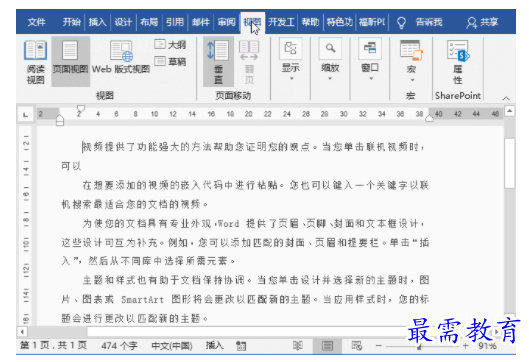The width and height of the screenshot is (529, 362).
Task: Switch to the 开发工具 tab
Action: click(x=281, y=22)
